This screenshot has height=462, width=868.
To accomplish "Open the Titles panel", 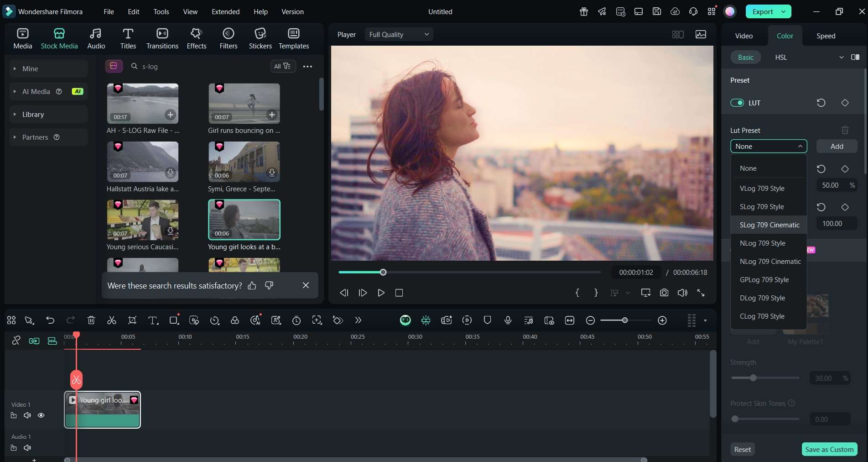I will point(128,38).
